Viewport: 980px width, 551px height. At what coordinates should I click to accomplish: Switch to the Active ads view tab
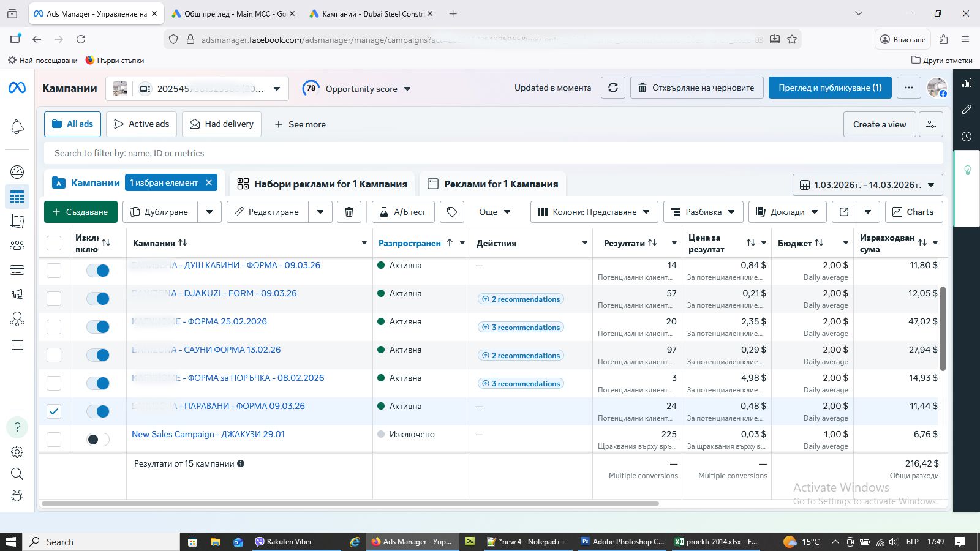(141, 124)
